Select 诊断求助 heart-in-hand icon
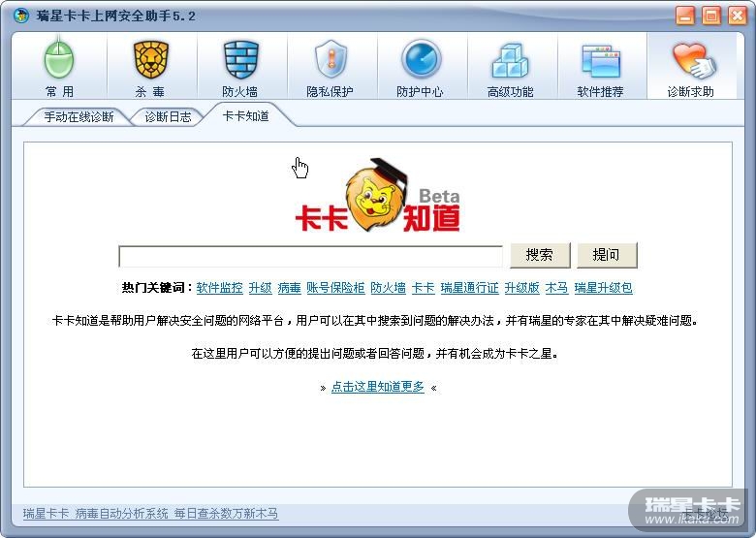The image size is (756, 538). [691, 68]
